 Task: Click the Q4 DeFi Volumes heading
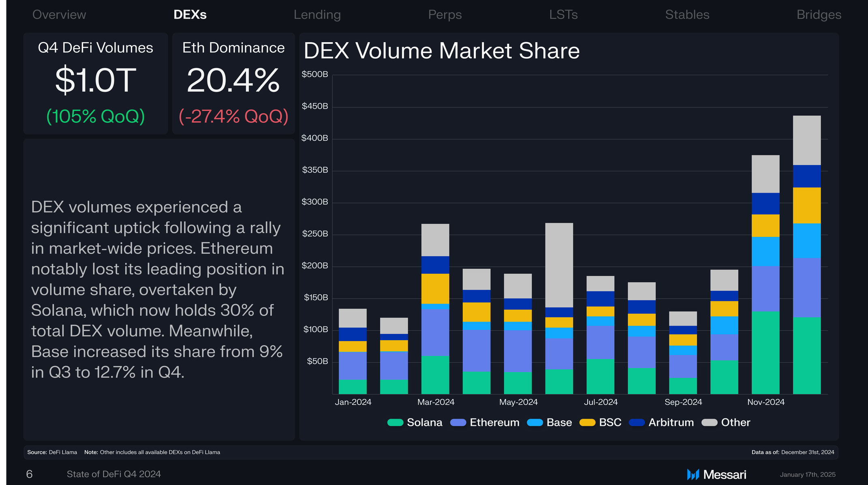pos(96,48)
